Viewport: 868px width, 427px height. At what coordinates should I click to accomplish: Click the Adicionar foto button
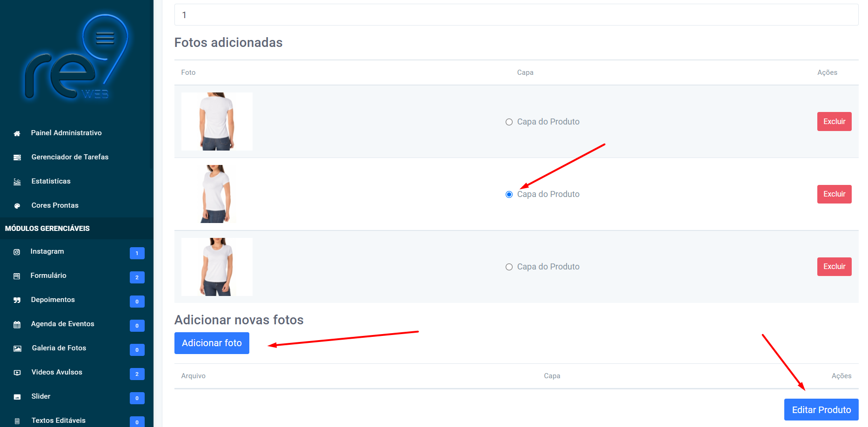(x=212, y=343)
